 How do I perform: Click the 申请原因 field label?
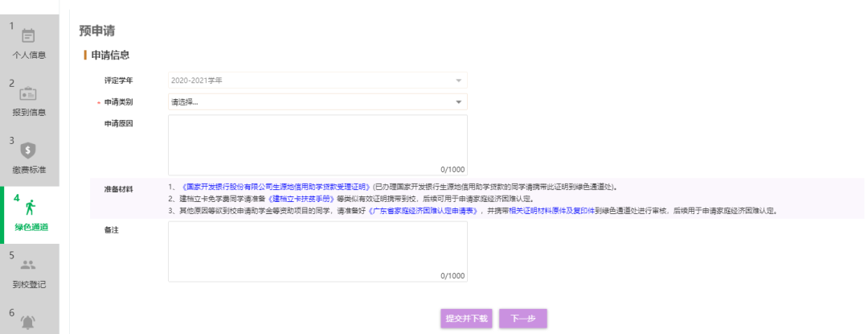pos(118,123)
